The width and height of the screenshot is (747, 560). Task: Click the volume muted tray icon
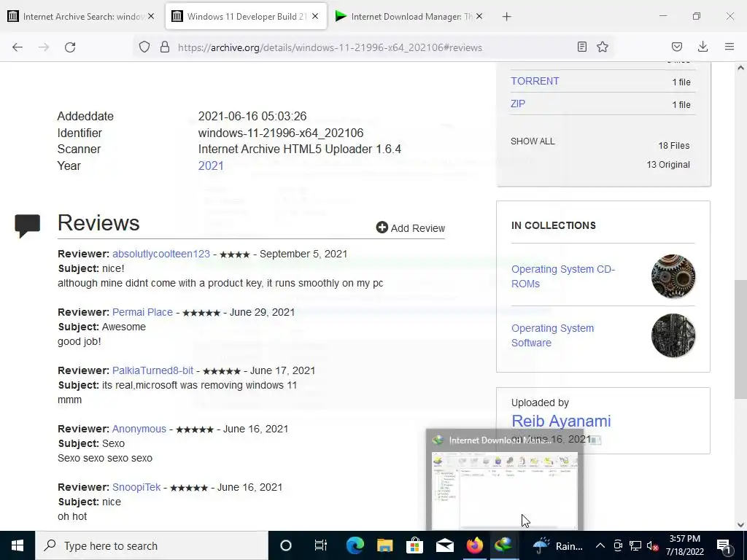[x=652, y=546]
